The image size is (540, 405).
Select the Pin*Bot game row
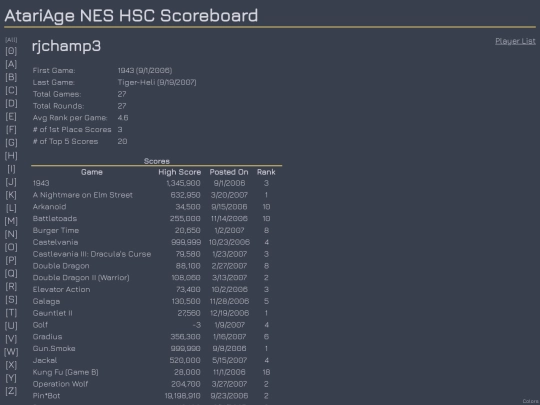point(46,396)
